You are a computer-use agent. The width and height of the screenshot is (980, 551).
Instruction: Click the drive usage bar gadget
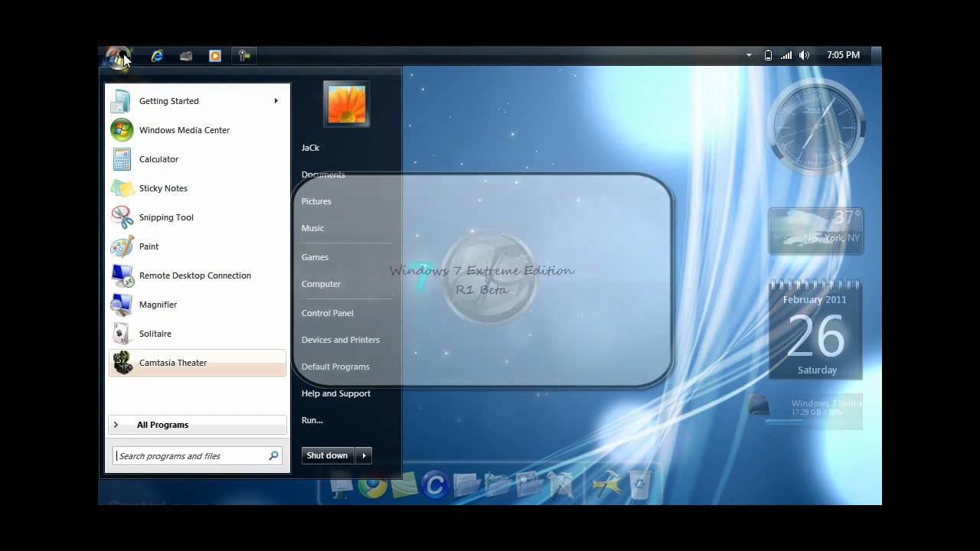(805, 410)
